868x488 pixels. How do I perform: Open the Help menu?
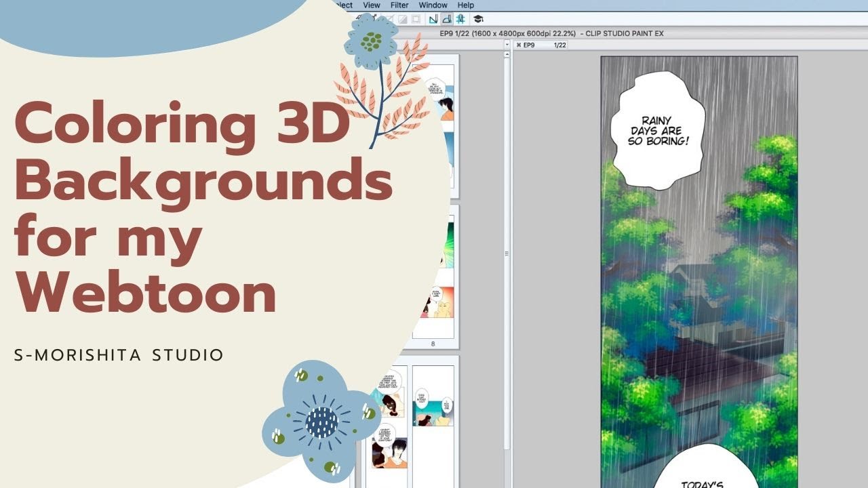point(466,5)
